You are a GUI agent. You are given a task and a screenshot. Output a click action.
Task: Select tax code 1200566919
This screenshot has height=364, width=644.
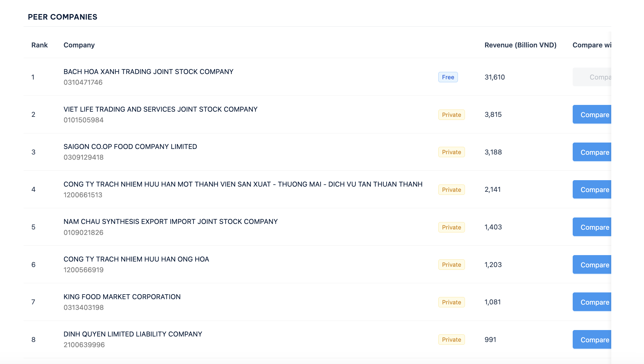(x=84, y=270)
